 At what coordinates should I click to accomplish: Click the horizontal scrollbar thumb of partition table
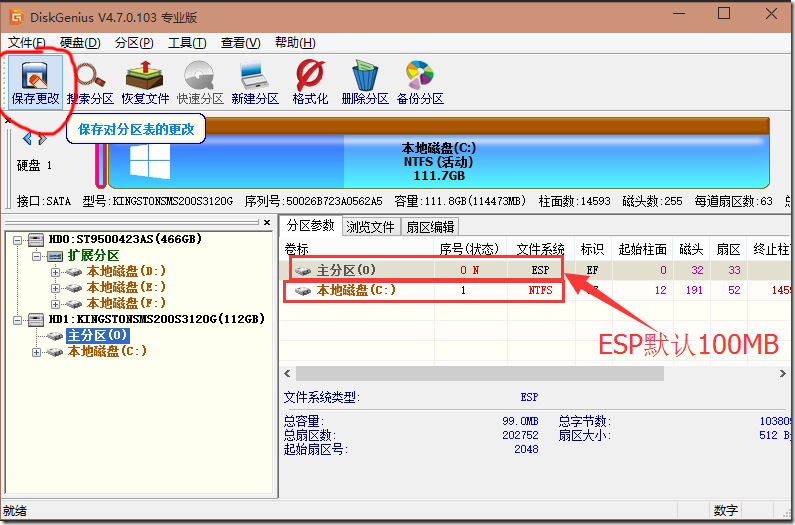pos(480,374)
